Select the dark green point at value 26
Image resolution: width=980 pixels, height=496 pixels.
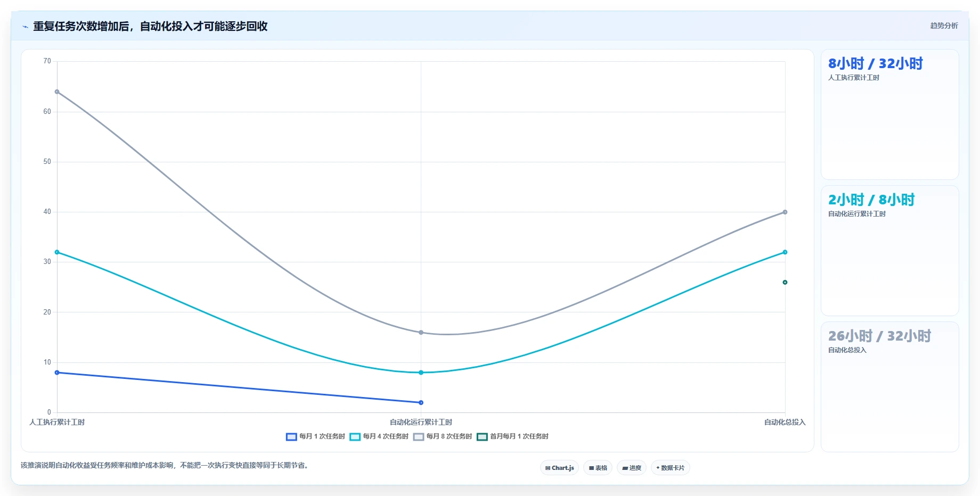[x=785, y=283]
